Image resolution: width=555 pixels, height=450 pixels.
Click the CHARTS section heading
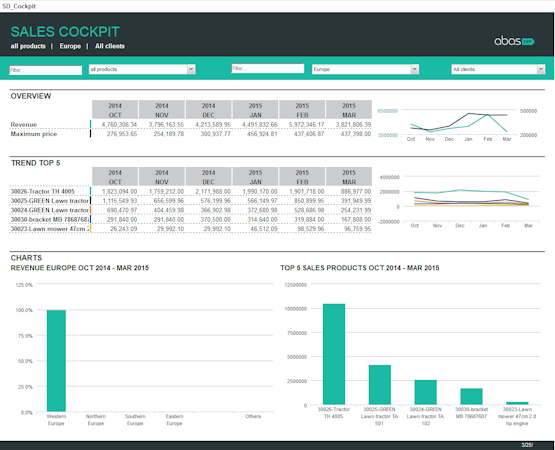coord(26,258)
